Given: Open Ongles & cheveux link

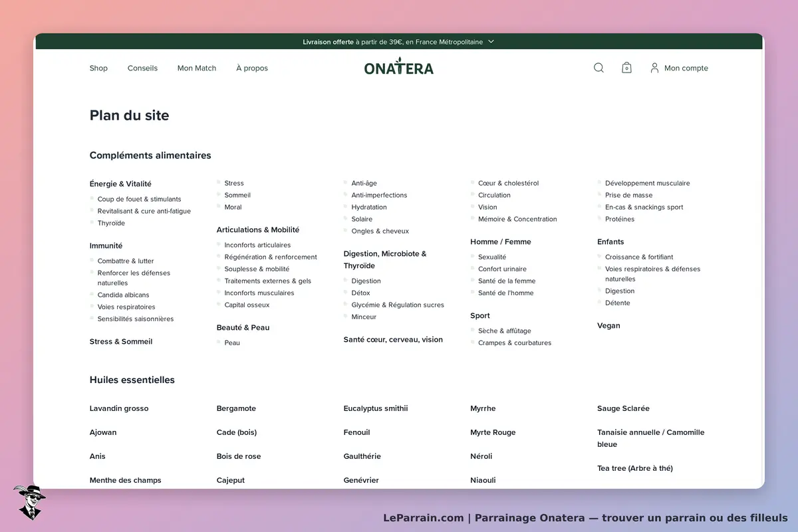Looking at the screenshot, I should 380,231.
